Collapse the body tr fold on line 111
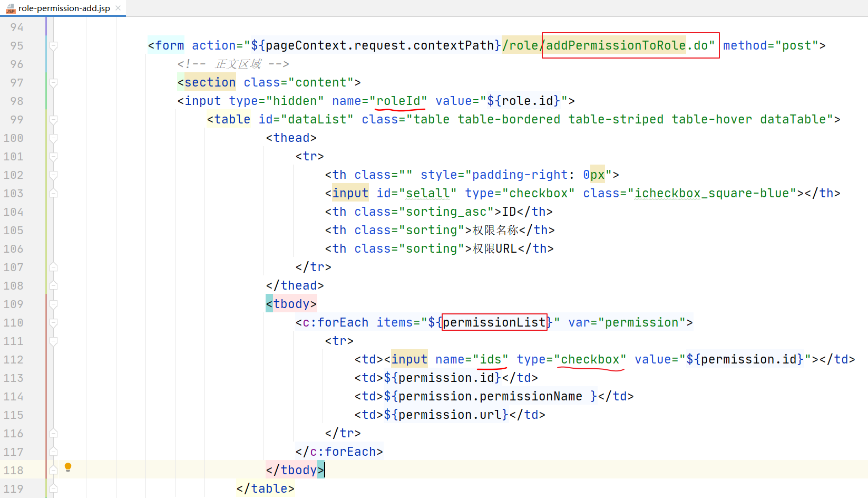 tap(53, 341)
